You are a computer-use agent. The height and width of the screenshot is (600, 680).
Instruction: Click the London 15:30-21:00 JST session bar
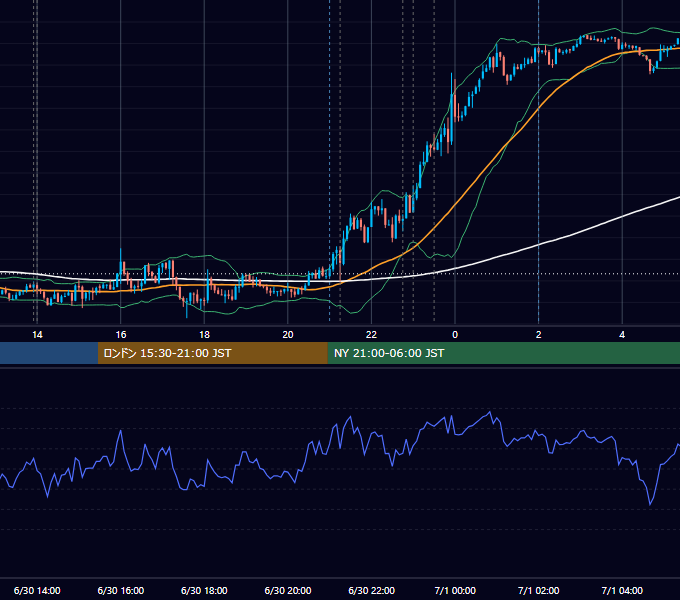tap(212, 353)
